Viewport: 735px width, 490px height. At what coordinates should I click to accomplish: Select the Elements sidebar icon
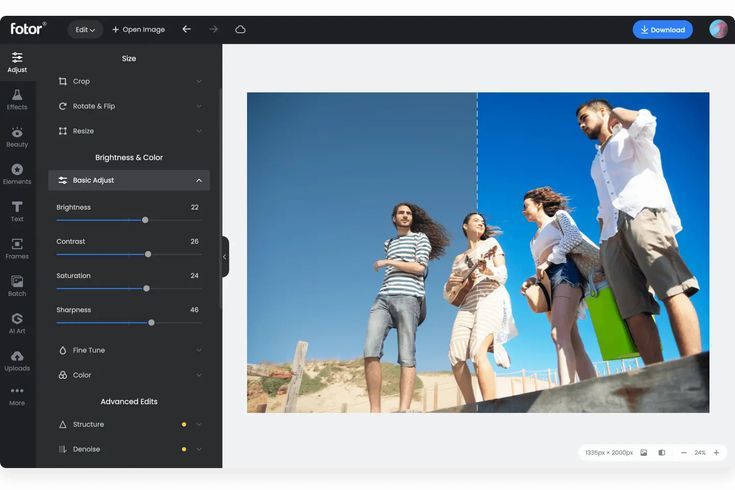17,174
